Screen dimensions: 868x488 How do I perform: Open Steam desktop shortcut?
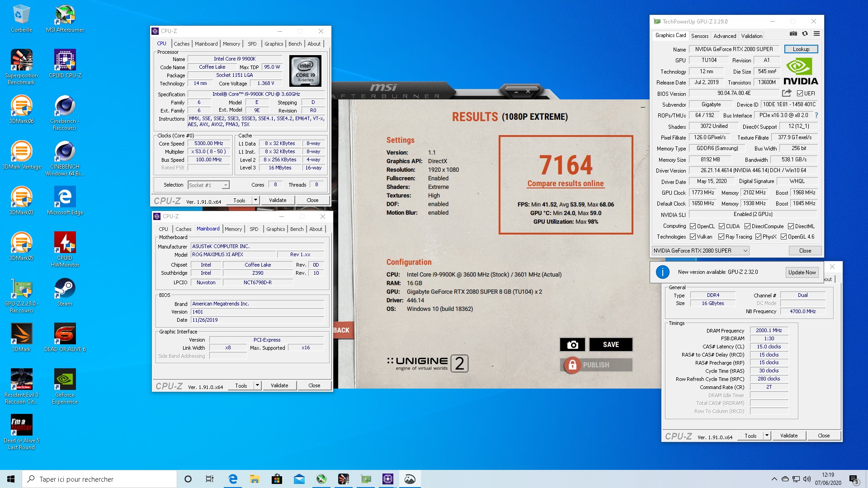click(65, 292)
